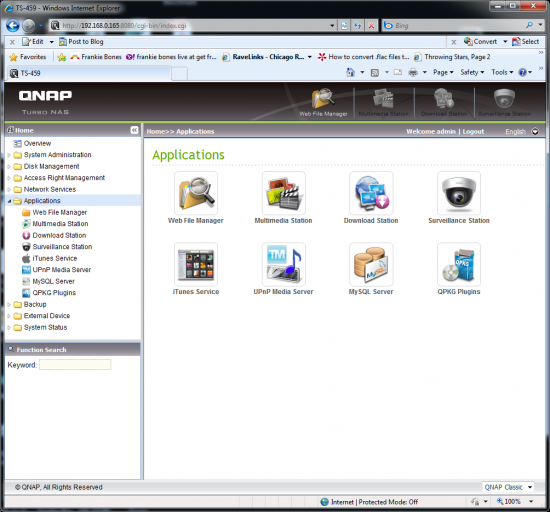The width and height of the screenshot is (550, 512).
Task: Open UPnP Media Server icon in grid
Action: point(283,264)
